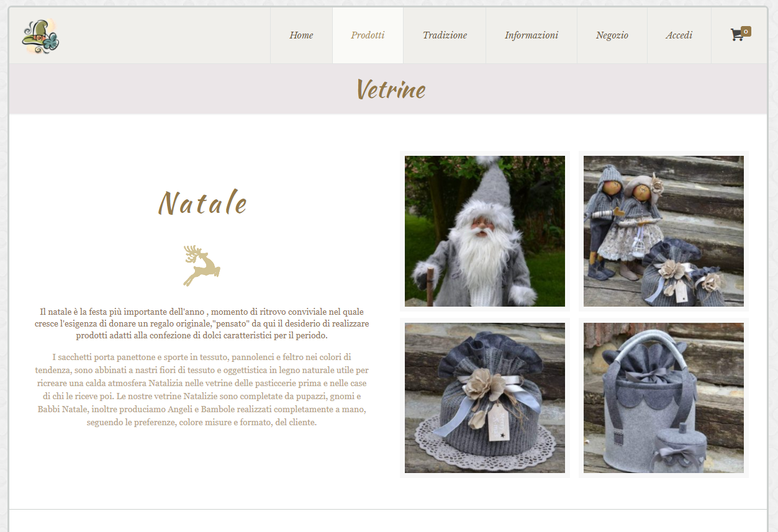Screen dimensions: 778x532
Task: Click the Vetrine page title
Action: click(391, 90)
